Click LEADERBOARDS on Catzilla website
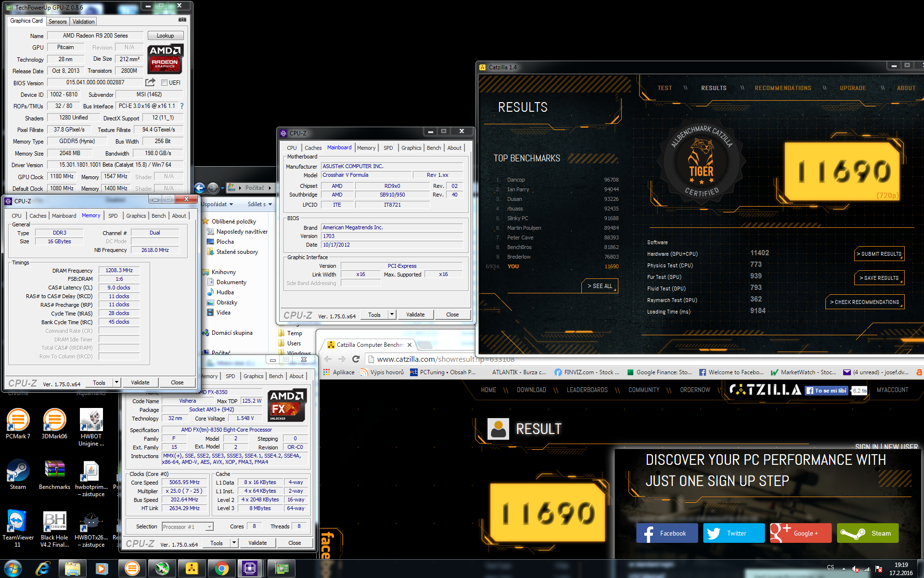This screenshot has height=578, width=924. coord(587,390)
